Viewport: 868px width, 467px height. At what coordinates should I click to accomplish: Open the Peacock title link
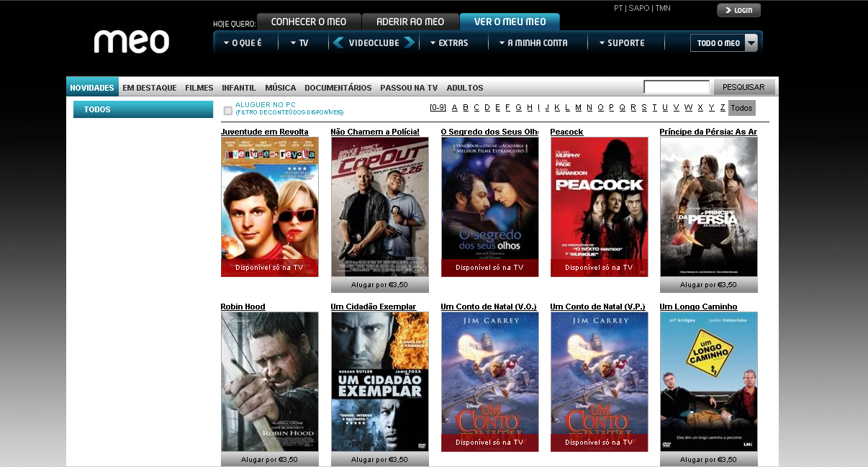pos(566,132)
